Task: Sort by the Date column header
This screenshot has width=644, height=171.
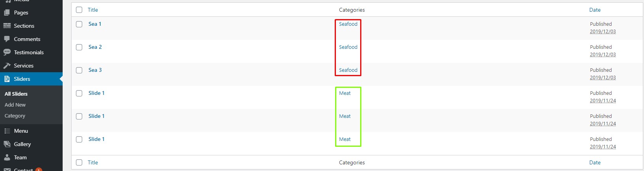Action: click(x=595, y=10)
